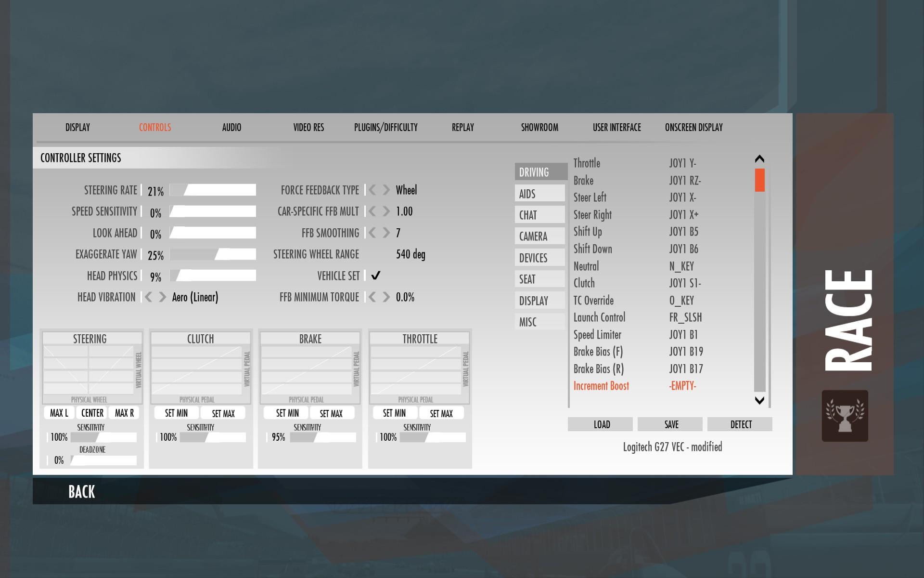This screenshot has width=924, height=578.
Task: Increase Force Feedback Type with right arrow
Action: [386, 190]
